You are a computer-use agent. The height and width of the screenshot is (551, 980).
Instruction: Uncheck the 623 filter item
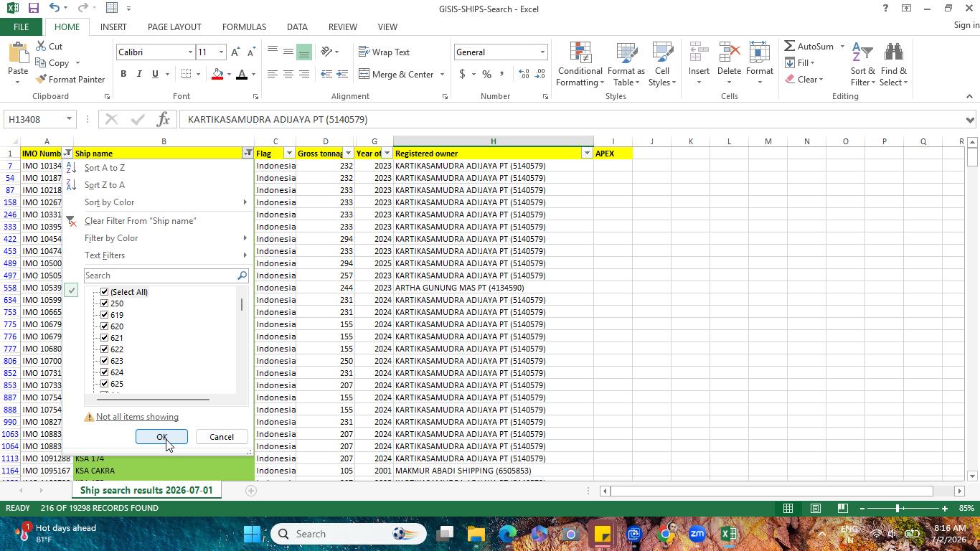point(105,361)
